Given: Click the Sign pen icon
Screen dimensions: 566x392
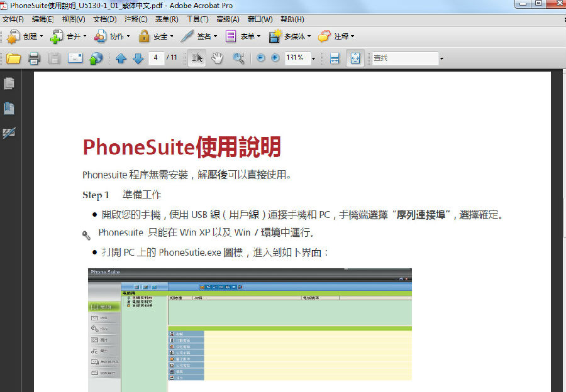Looking at the screenshot, I should [187, 36].
